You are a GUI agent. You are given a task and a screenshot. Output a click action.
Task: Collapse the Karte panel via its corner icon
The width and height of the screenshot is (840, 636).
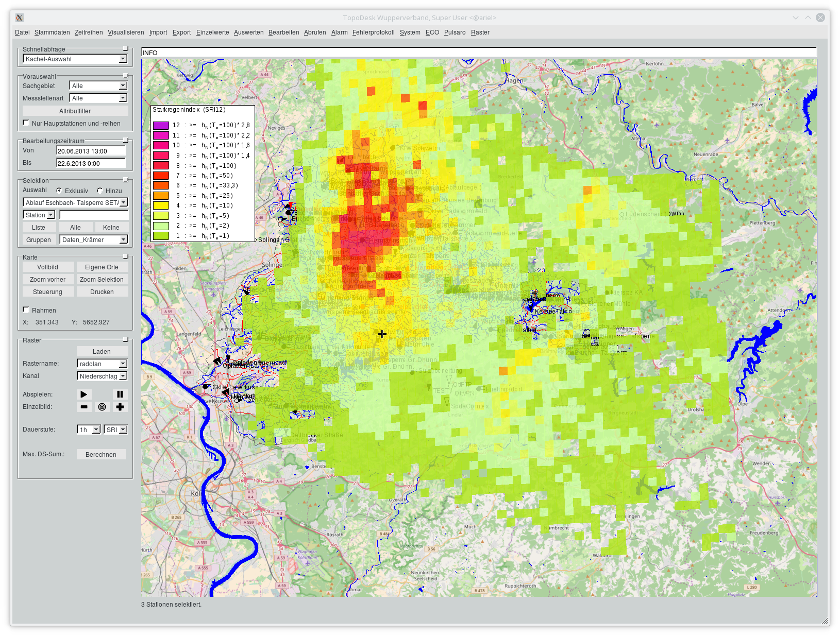click(x=126, y=257)
